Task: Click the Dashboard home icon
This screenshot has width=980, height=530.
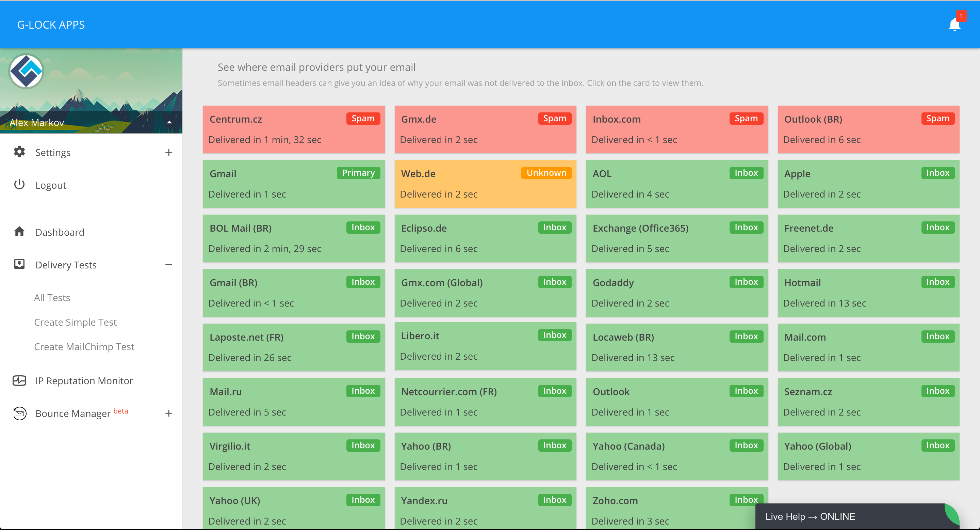Action: pos(19,232)
